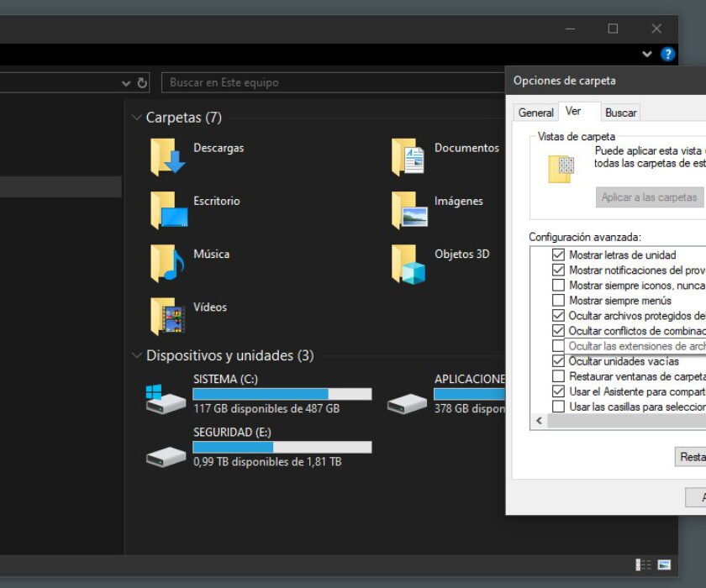Select the Imágenes folder label
The width and height of the screenshot is (706, 588).
pos(459,201)
